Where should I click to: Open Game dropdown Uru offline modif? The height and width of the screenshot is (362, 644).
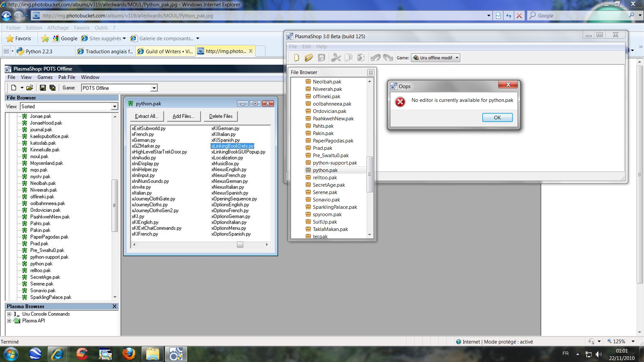tap(435, 58)
